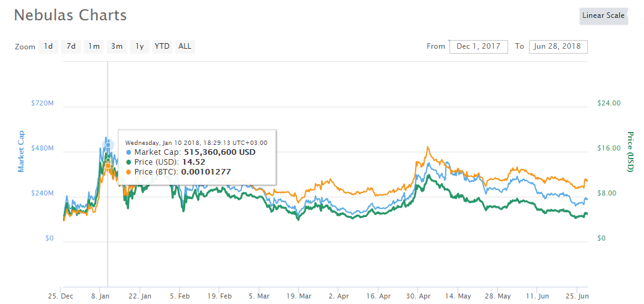The image size is (644, 304).
Task: Click the orange Price (BTC) tooltip dot
Action: coord(129,171)
